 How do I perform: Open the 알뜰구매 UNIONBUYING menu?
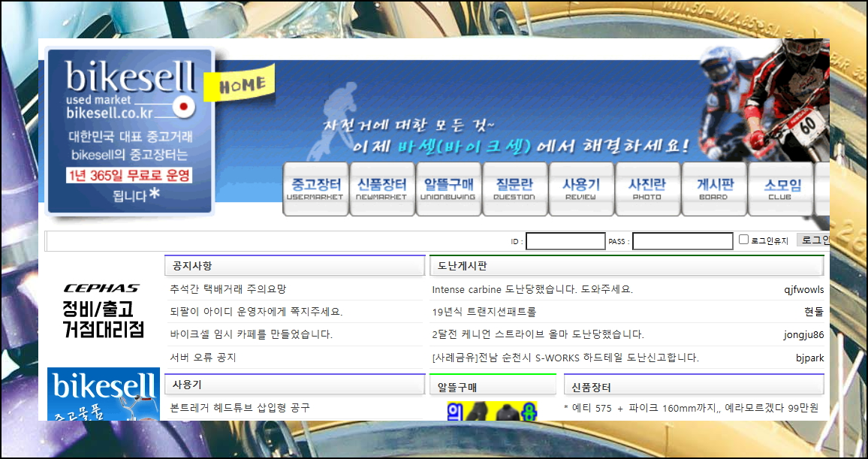pos(448,189)
